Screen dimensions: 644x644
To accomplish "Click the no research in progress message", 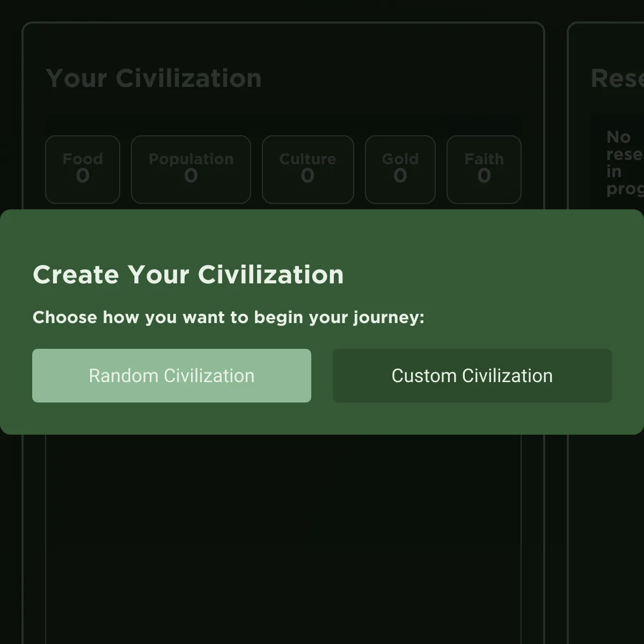I will point(624,163).
